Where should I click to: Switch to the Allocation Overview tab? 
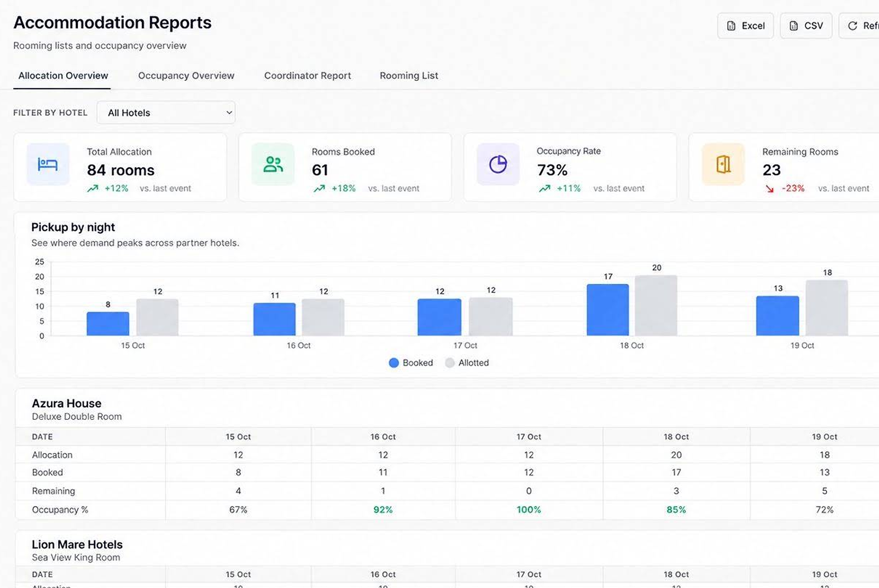63,76
